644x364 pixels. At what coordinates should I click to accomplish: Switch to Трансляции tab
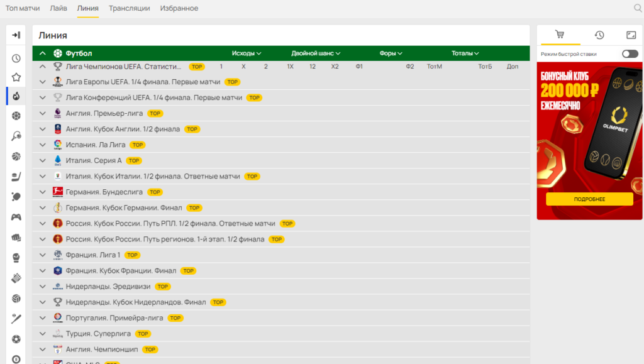[x=130, y=8]
